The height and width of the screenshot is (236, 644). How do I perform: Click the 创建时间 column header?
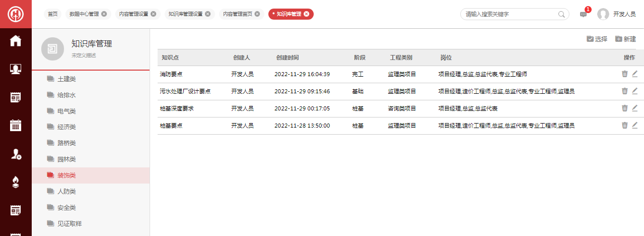[288, 57]
